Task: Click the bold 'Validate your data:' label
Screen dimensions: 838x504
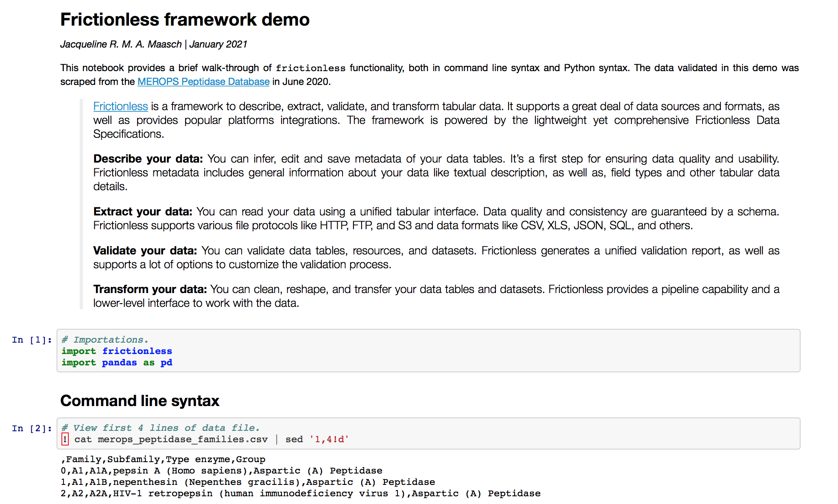Action: (145, 251)
